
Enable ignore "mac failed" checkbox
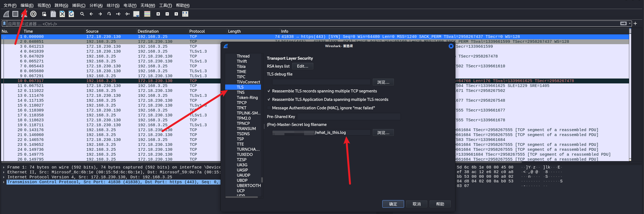[269, 108]
